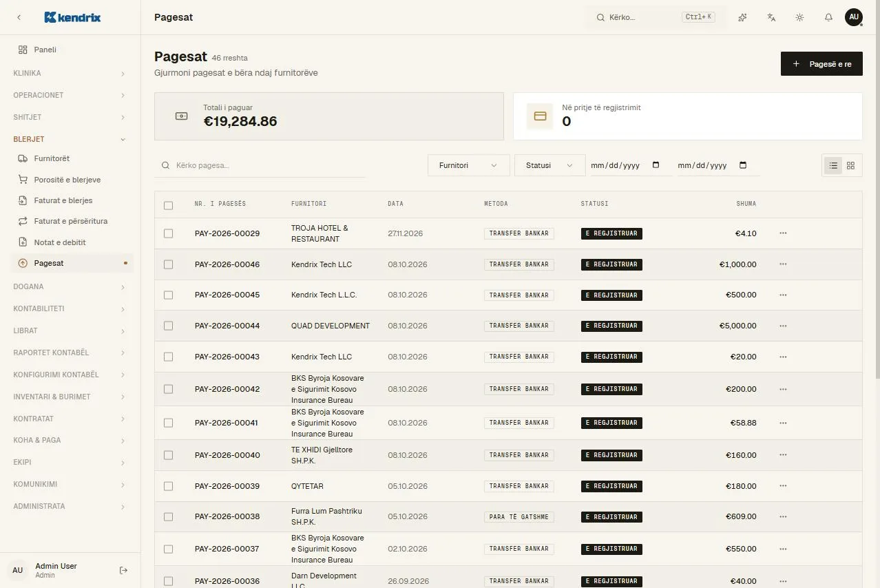Open payment PAY-2026-00042
This screenshot has height=588, width=880.
pyautogui.click(x=227, y=389)
